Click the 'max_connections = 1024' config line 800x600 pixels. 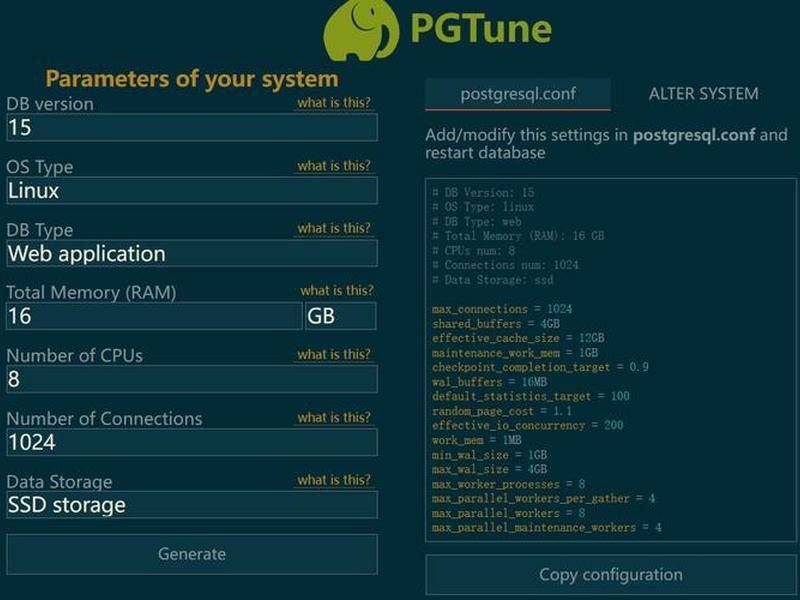tap(502, 309)
